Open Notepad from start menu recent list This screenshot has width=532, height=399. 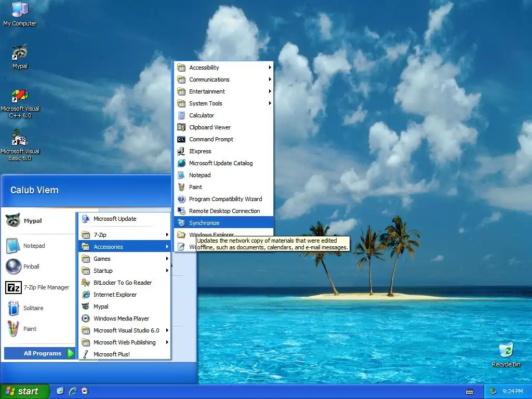(x=38, y=246)
